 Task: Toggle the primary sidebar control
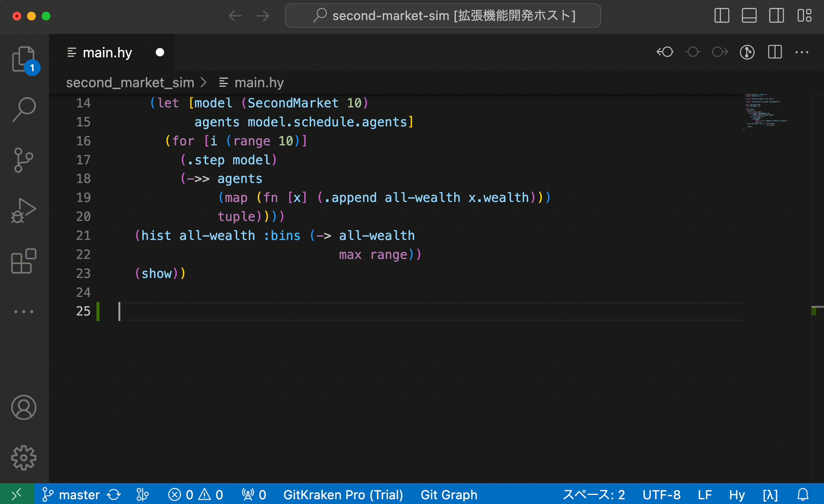click(x=721, y=16)
